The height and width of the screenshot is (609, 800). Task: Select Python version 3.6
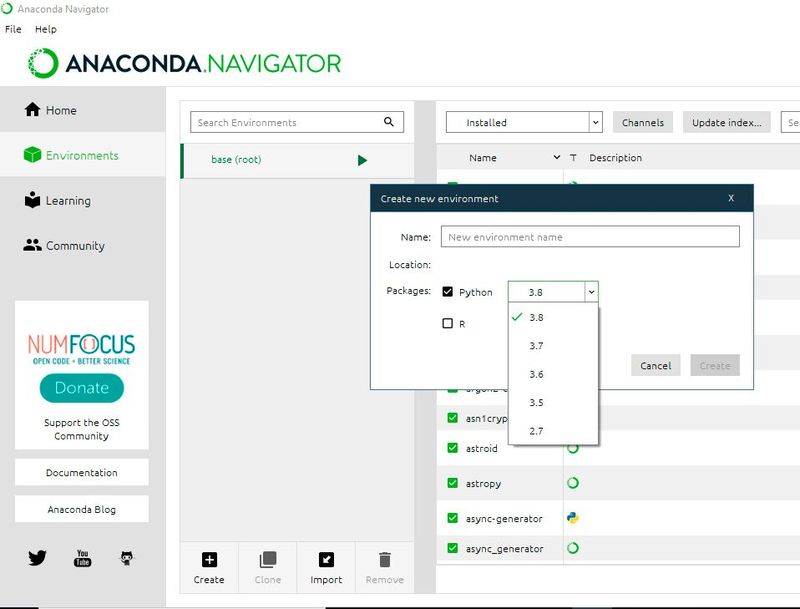553,374
